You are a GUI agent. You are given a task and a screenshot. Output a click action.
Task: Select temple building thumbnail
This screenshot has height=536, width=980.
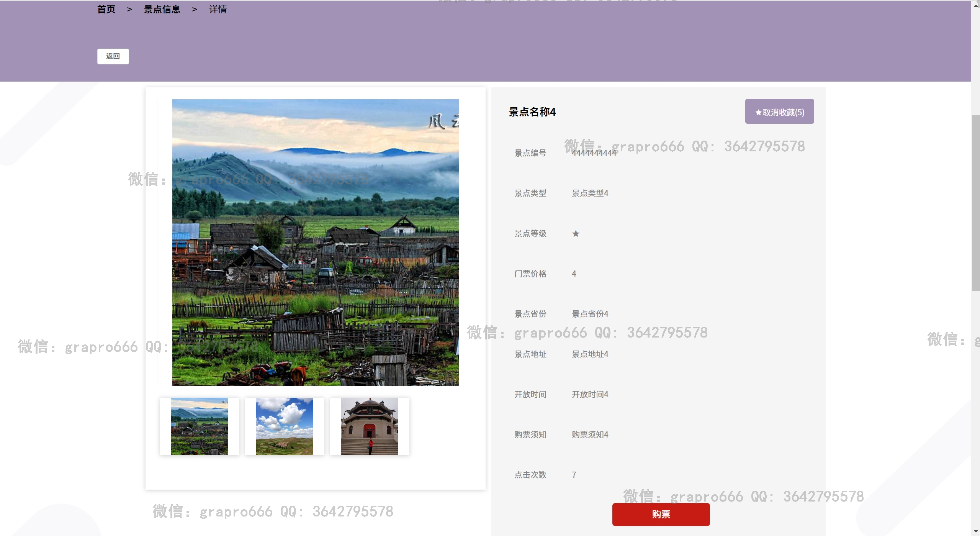coord(369,426)
